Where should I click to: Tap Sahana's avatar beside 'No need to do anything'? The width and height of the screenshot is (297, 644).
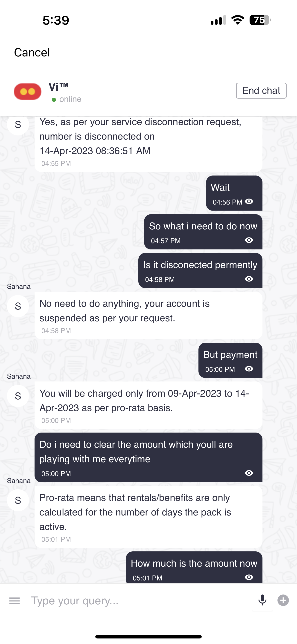coord(18,306)
